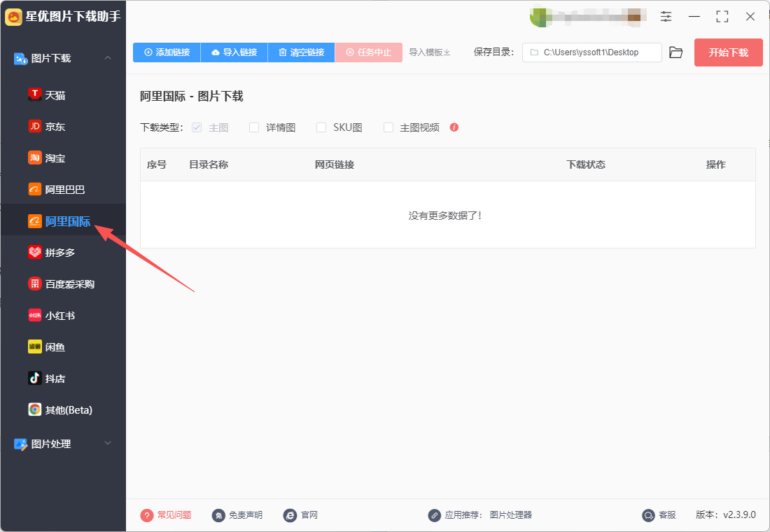770x532 pixels.
Task: Select the 百度爱采购 icon
Action: [35, 283]
